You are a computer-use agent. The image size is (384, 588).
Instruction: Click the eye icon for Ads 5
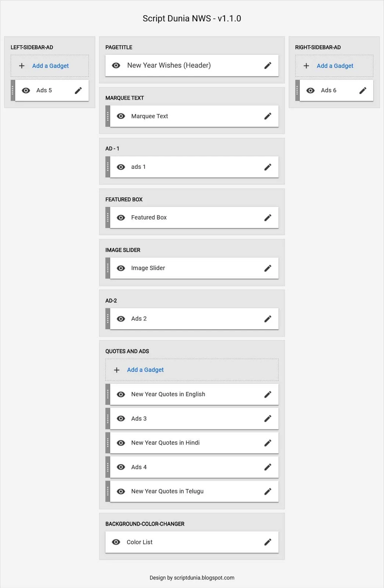26,90
